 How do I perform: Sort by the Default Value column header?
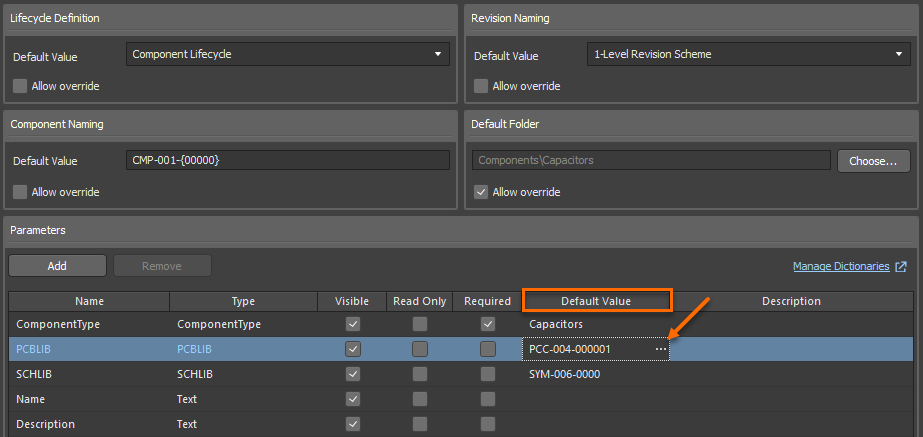[596, 301]
